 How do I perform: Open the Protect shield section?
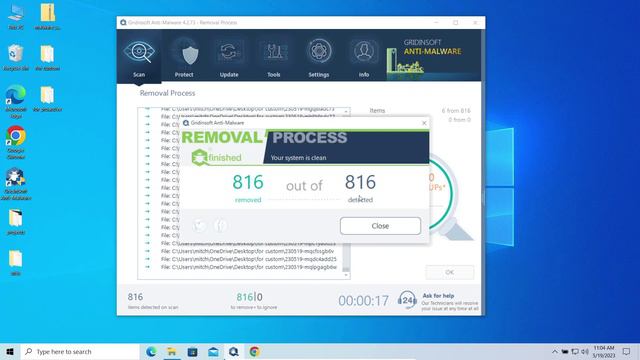184,57
